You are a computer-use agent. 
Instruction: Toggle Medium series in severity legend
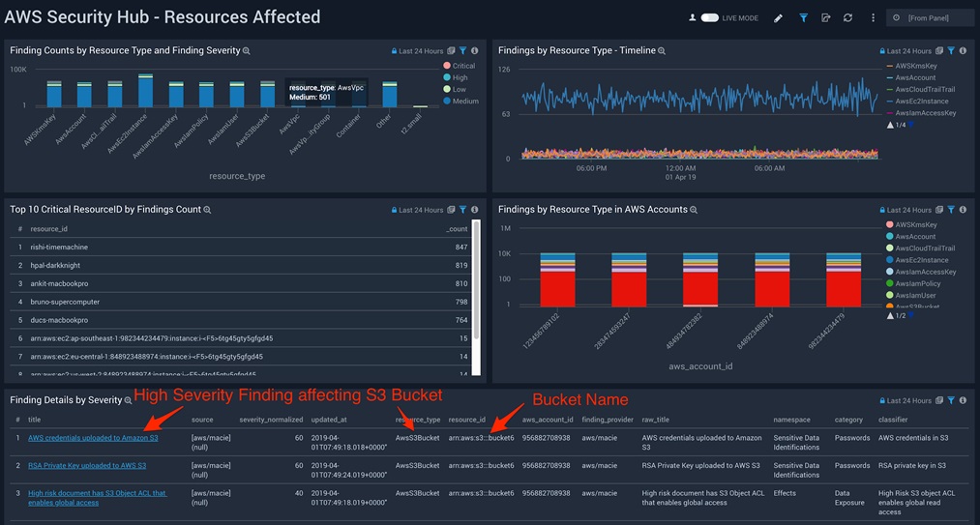point(461,102)
